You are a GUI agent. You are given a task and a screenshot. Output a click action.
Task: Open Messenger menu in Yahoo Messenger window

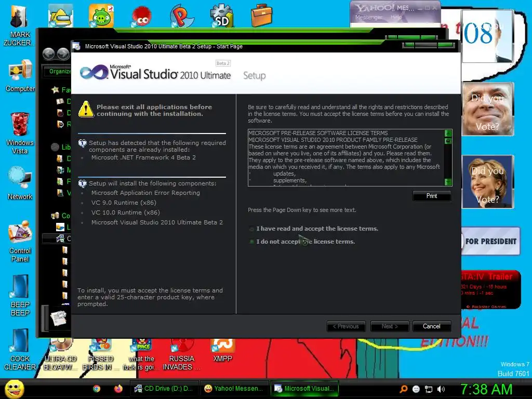coord(368,17)
